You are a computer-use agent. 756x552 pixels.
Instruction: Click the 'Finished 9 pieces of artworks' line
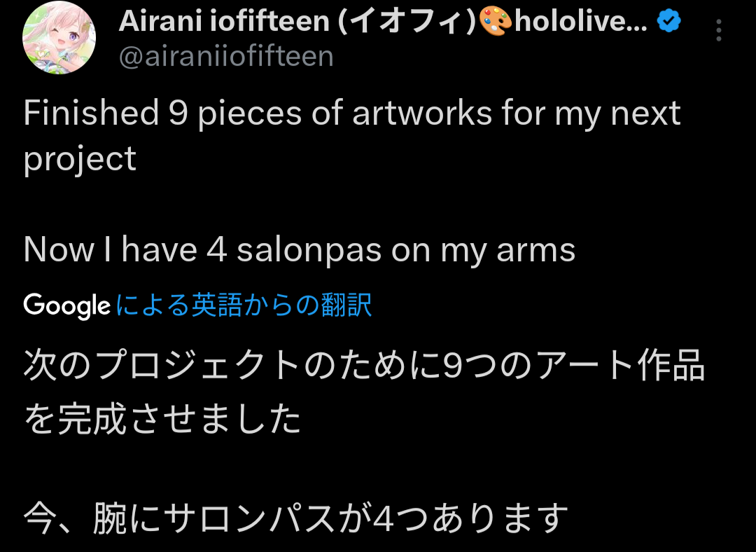point(352,114)
